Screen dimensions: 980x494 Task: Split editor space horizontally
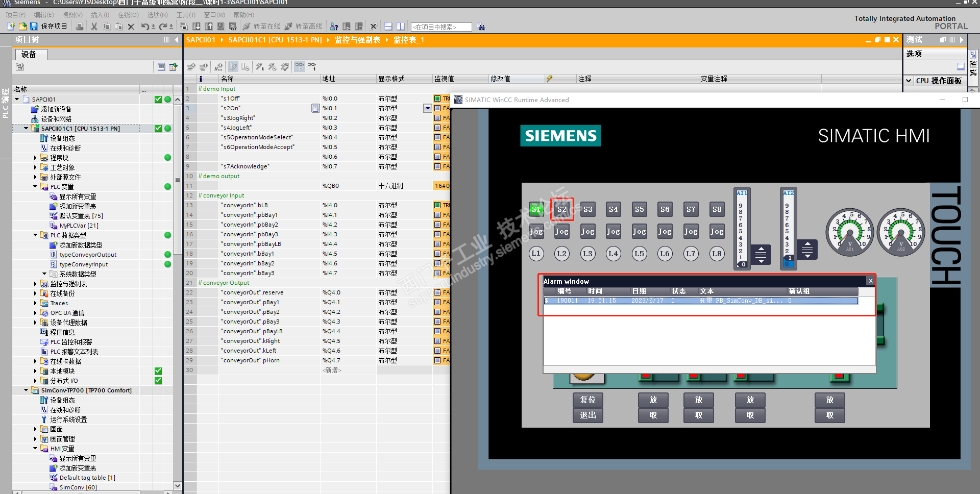click(388, 27)
